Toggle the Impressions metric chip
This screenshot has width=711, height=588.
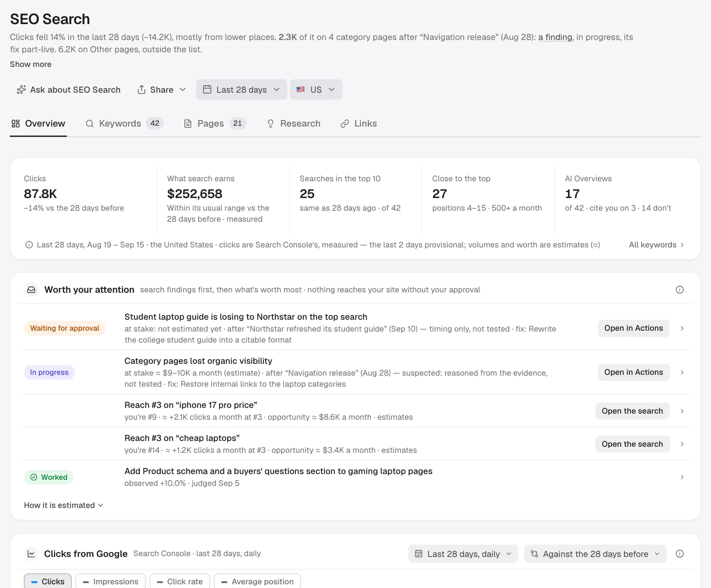110,581
